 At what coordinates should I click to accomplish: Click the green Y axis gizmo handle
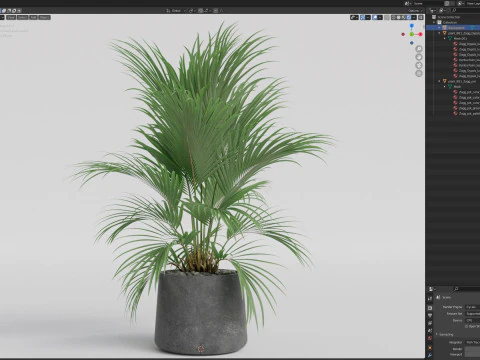pyautogui.click(x=412, y=34)
